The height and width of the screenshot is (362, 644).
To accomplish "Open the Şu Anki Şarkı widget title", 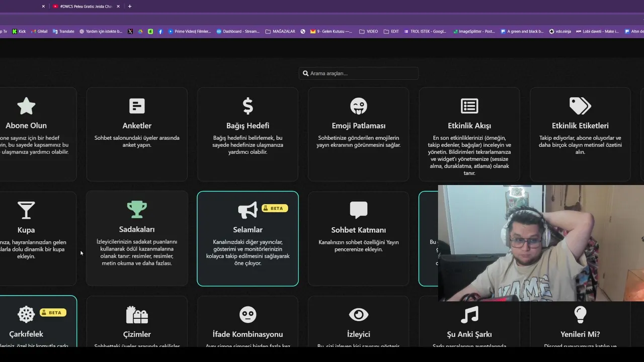I will (469, 334).
